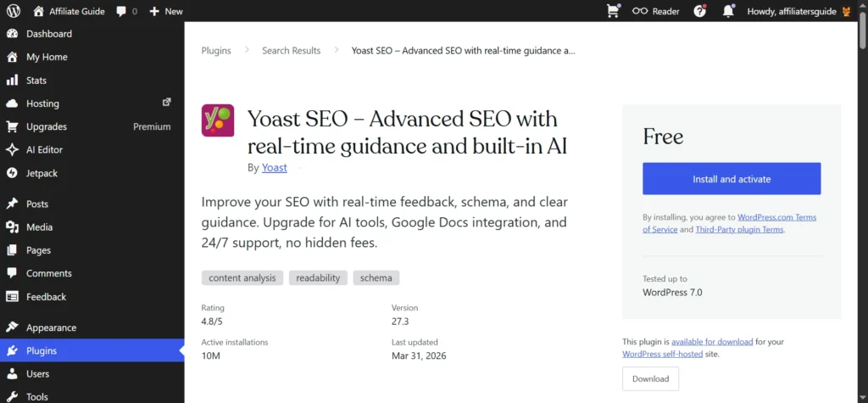Go to Stats in the sidebar
The width and height of the screenshot is (868, 403).
pos(36,81)
